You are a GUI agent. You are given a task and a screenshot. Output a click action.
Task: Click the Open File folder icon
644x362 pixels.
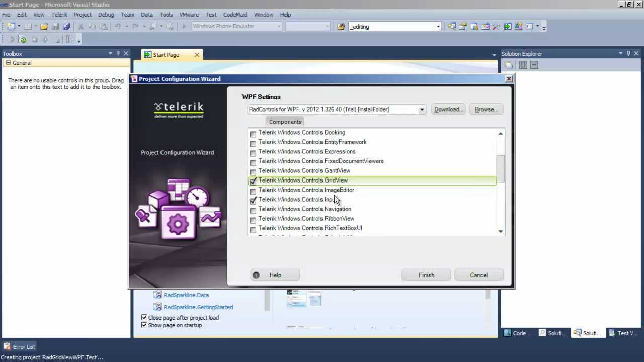(x=44, y=26)
